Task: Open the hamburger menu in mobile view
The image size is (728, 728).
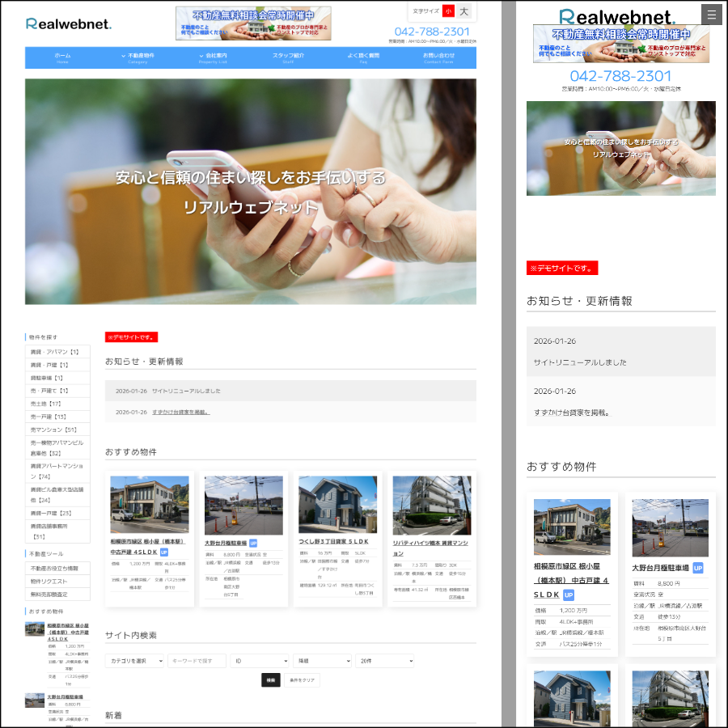Action: coord(712,15)
